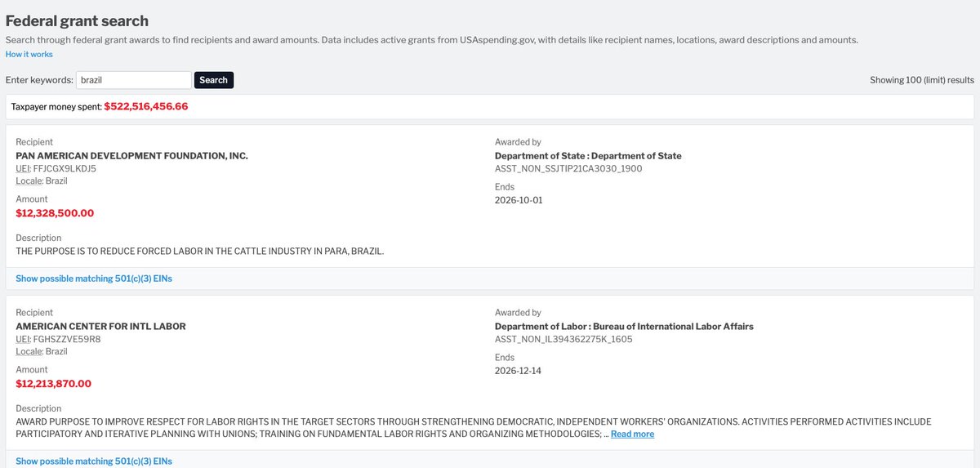This screenshot has width=980, height=468.
Task: Select recipient name 'PAN AMERICAN DEVELOPMENT FOUNDATION, INC.'
Action: tap(131, 156)
